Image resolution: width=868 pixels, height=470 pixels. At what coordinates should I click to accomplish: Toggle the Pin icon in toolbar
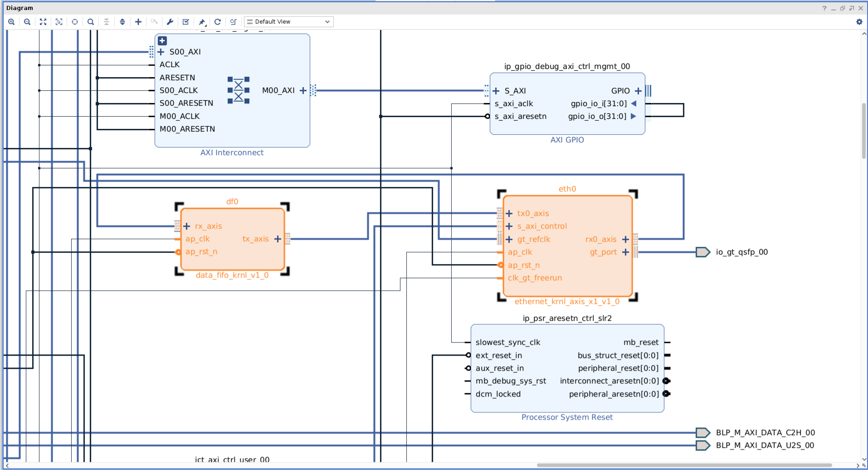(202, 22)
